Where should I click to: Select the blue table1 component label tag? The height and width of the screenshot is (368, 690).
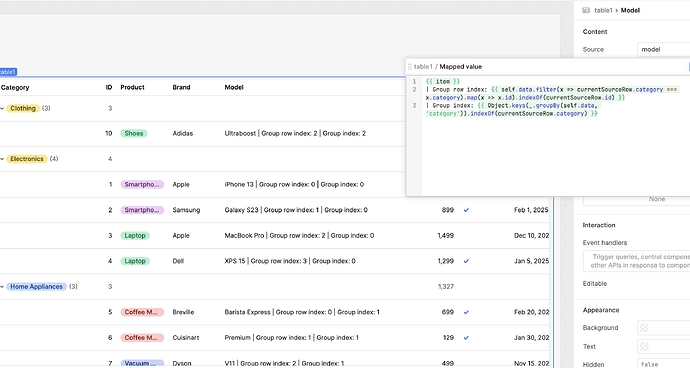point(8,72)
